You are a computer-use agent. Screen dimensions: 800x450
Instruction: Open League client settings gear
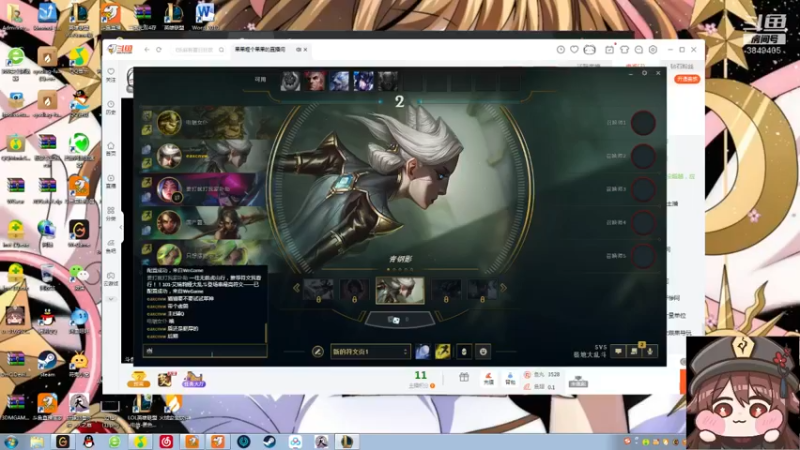pos(644,73)
